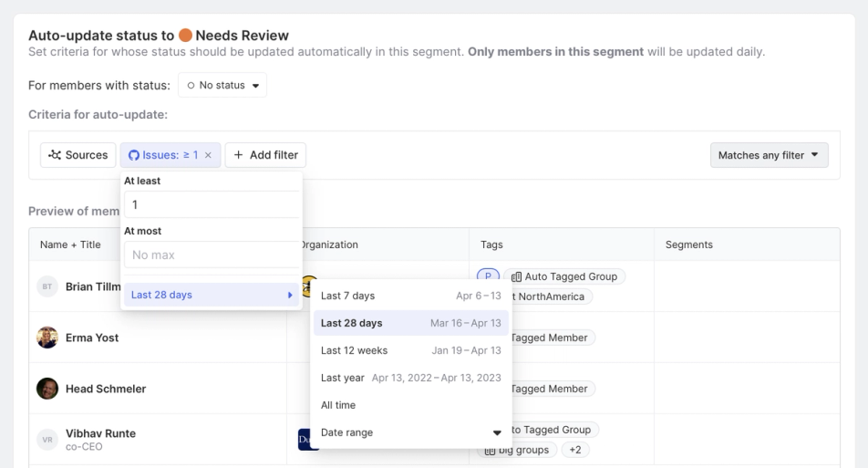Click Head Schmeler's profile picture
Screen dimensions: 868x468
click(x=47, y=389)
